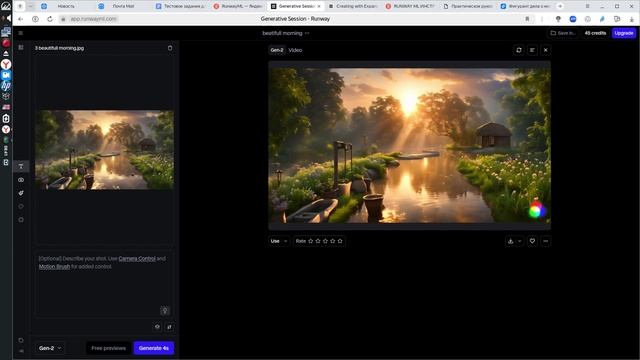Click the 45 credits indicator
Image resolution: width=640 pixels, height=360 pixels.
pos(595,33)
